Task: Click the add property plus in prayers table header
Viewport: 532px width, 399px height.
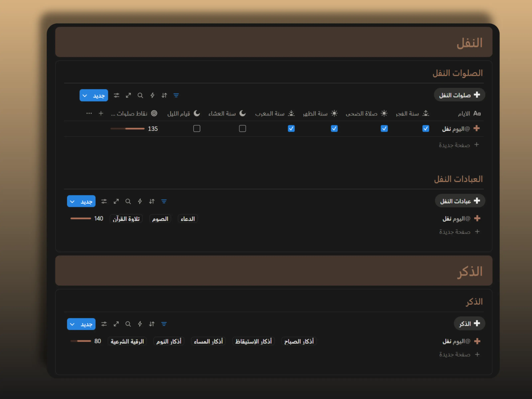Action: point(101,113)
